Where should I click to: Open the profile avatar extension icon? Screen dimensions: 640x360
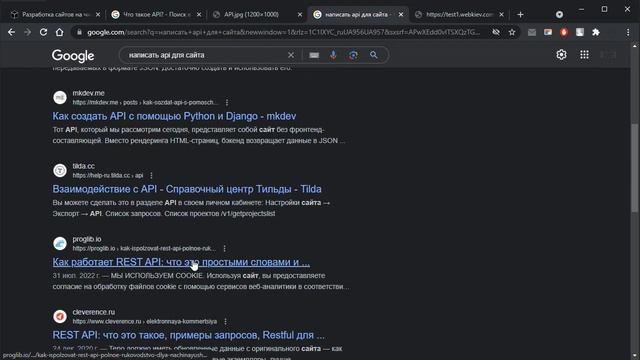click(x=580, y=32)
